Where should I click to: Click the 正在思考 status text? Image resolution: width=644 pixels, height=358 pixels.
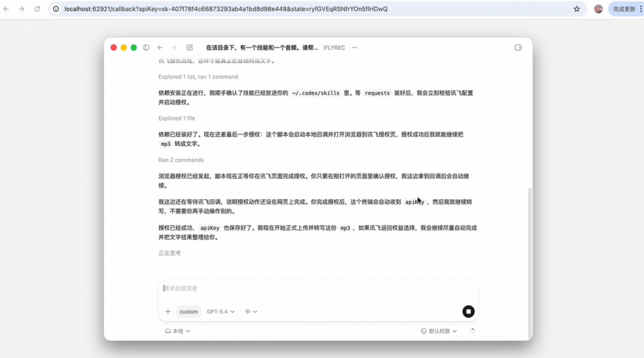[169, 253]
